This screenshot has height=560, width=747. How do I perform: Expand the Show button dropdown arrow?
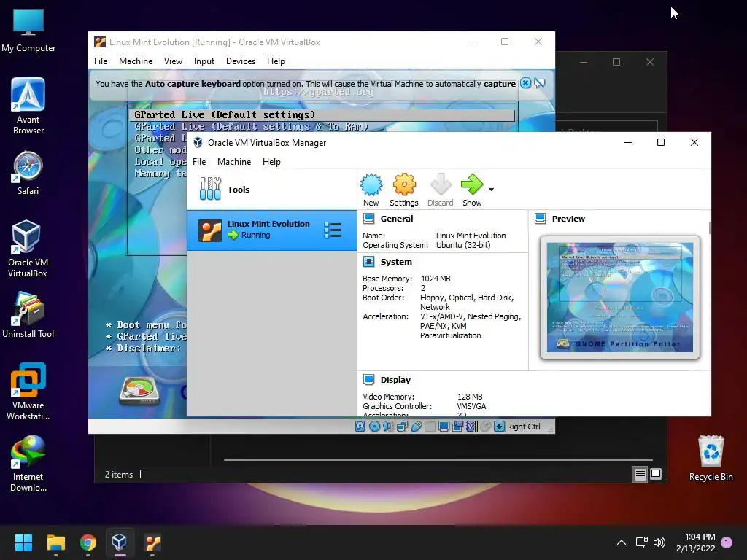[x=491, y=190]
